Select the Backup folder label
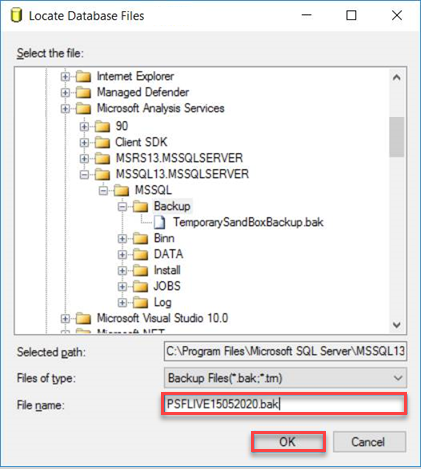 [172, 206]
